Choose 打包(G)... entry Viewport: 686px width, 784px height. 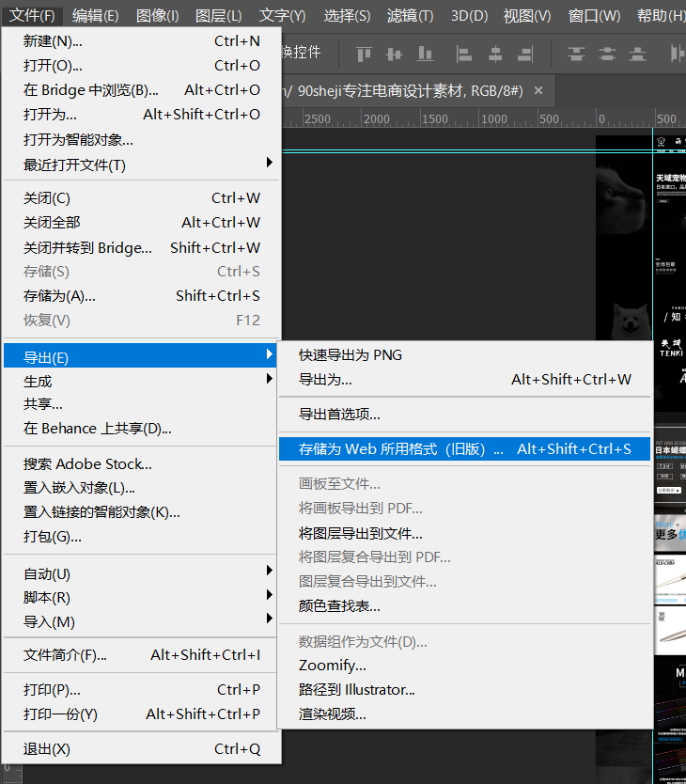[x=140, y=537]
